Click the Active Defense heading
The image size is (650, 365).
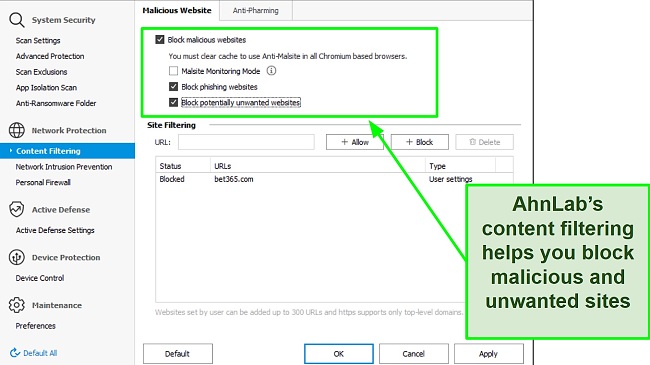click(61, 209)
